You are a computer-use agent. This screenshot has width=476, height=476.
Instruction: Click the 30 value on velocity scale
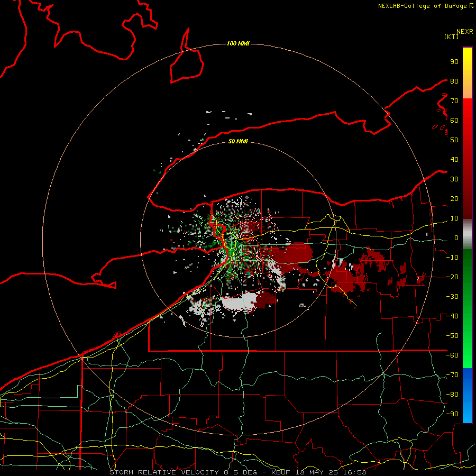pyautogui.click(x=454, y=179)
